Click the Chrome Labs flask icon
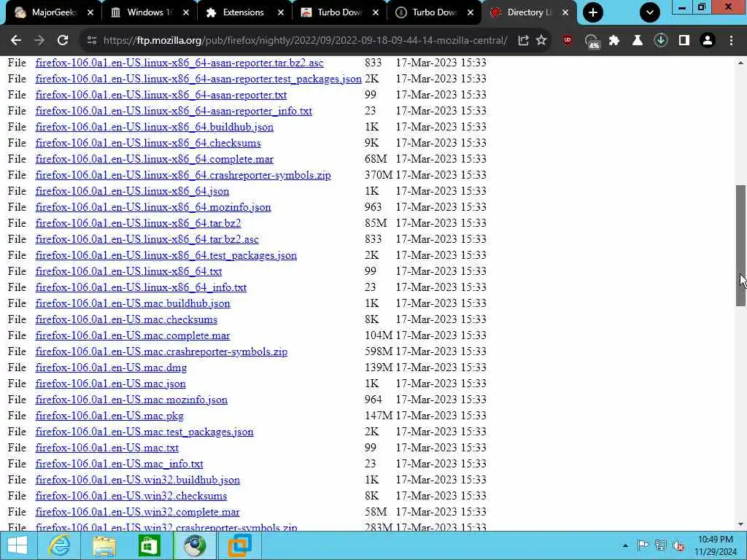Image resolution: width=747 pixels, height=560 pixels. coord(638,41)
